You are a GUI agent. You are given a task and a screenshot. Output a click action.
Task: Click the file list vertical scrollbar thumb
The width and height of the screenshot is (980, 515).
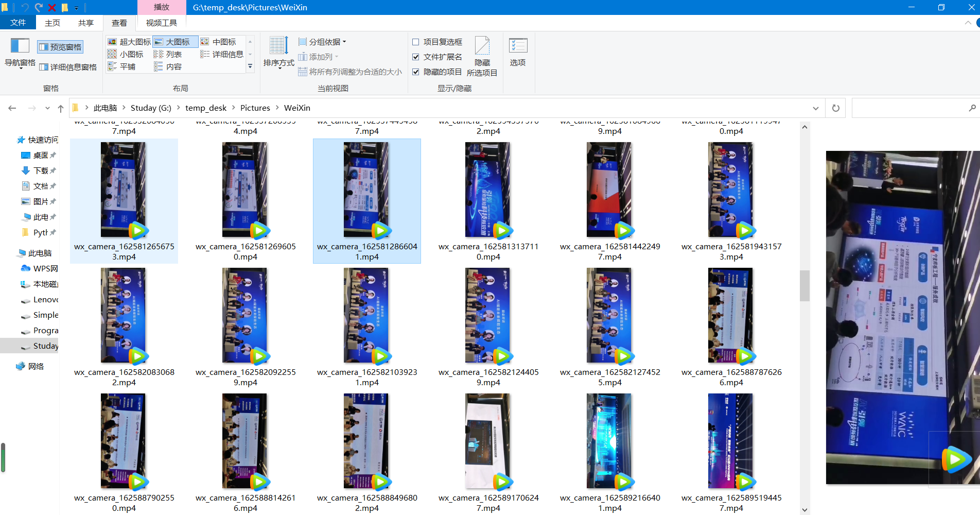[x=805, y=285]
